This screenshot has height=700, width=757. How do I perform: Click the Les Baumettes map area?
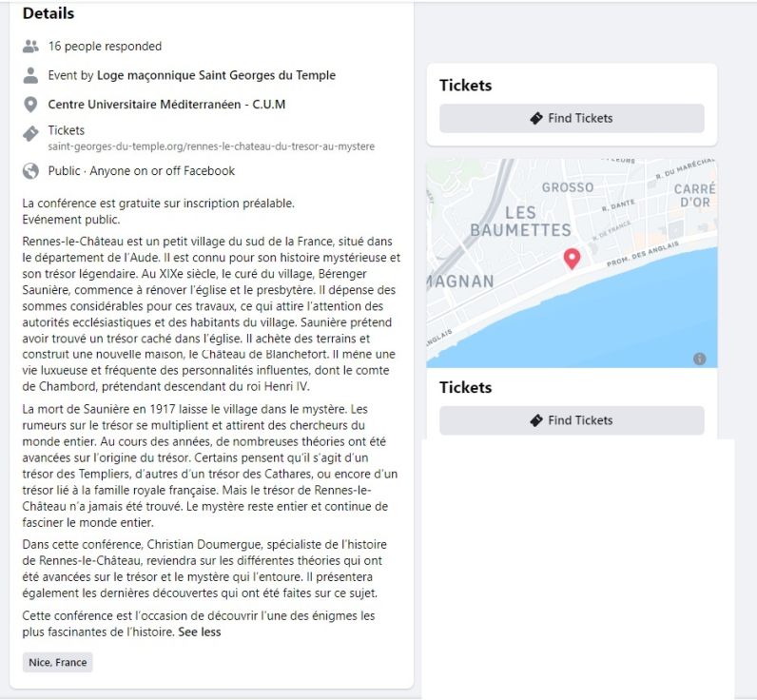[520, 221]
